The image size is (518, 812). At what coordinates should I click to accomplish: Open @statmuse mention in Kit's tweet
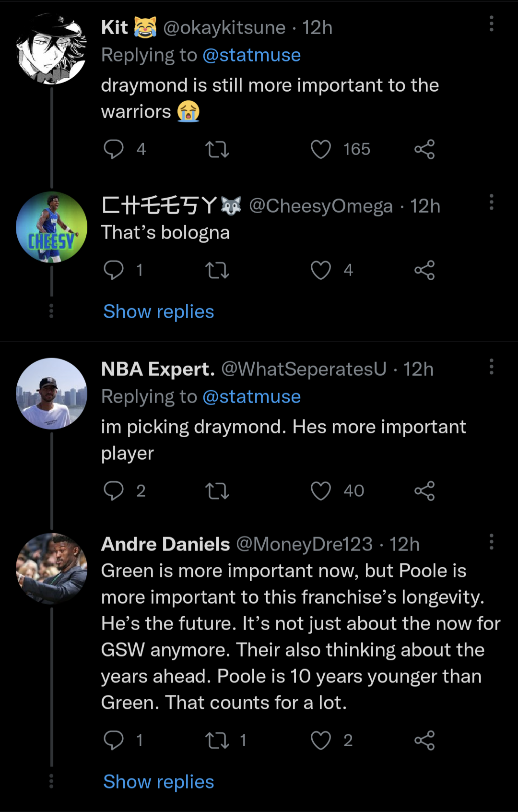[x=252, y=55]
